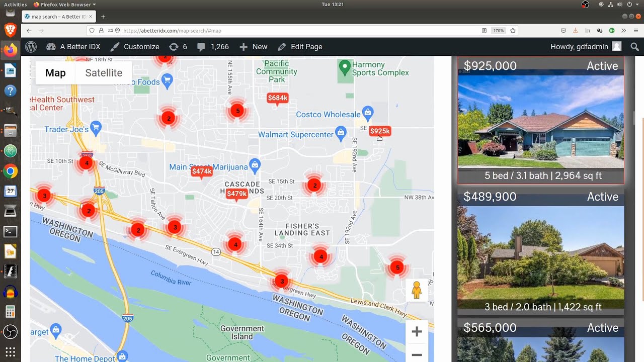
Task: Save page to Pocket
Action: (563, 31)
